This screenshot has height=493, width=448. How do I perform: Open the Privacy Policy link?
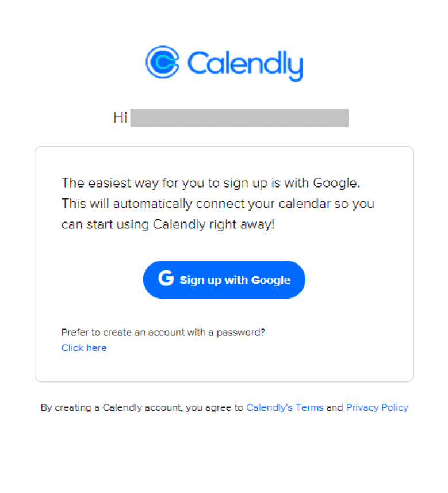coord(377,407)
